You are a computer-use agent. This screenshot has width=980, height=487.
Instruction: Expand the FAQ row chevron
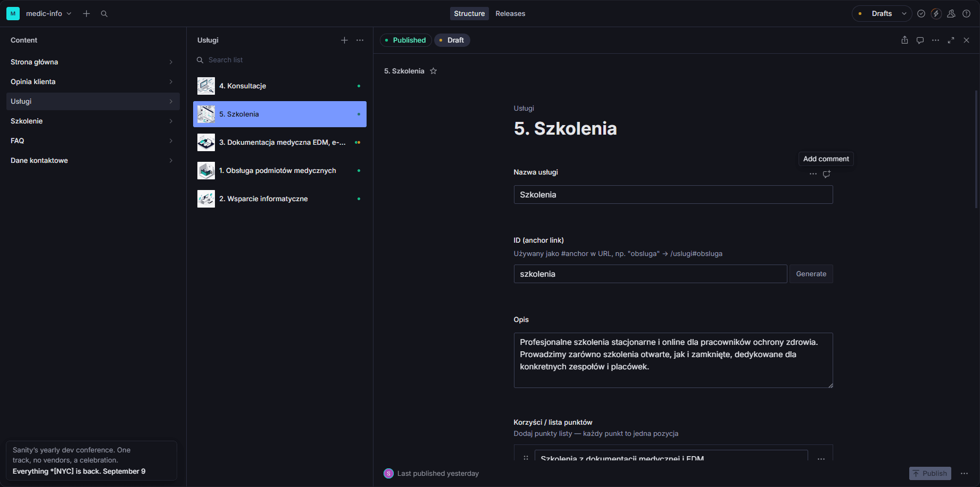click(171, 141)
